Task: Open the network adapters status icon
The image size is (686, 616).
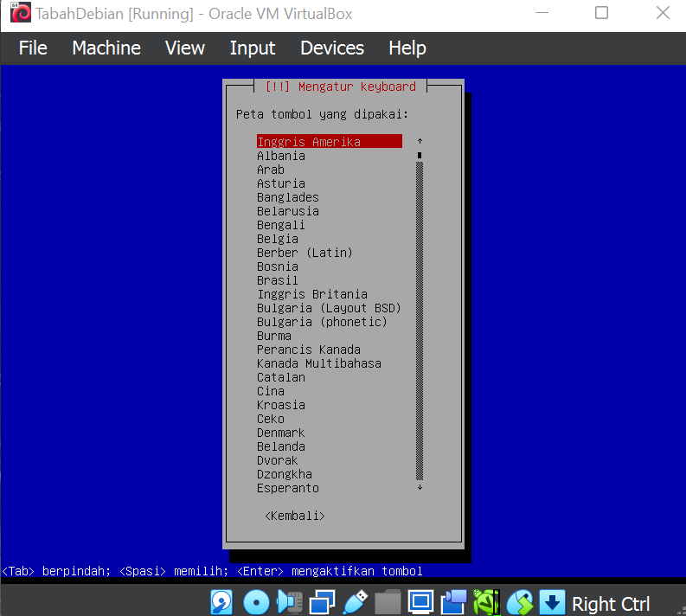Action: click(x=323, y=602)
